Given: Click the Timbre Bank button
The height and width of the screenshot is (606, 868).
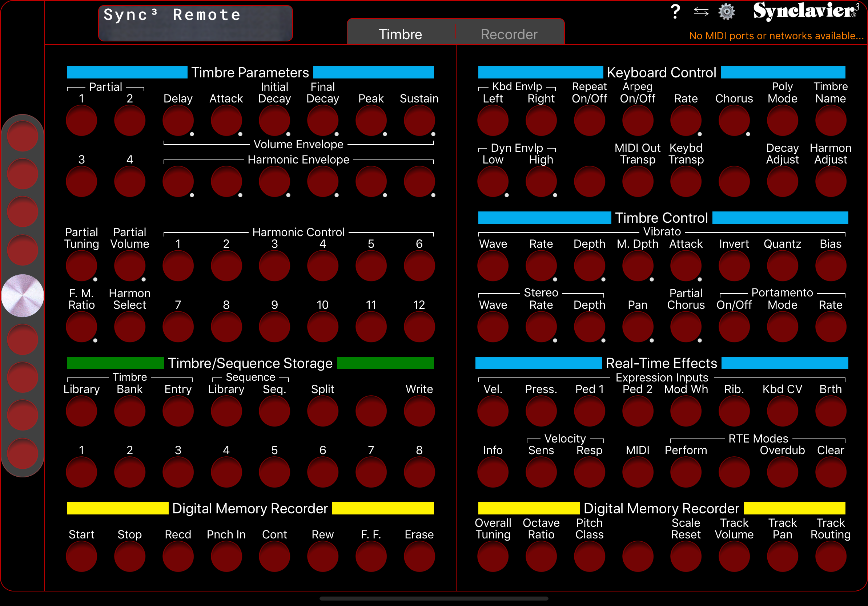Looking at the screenshot, I should point(130,411).
